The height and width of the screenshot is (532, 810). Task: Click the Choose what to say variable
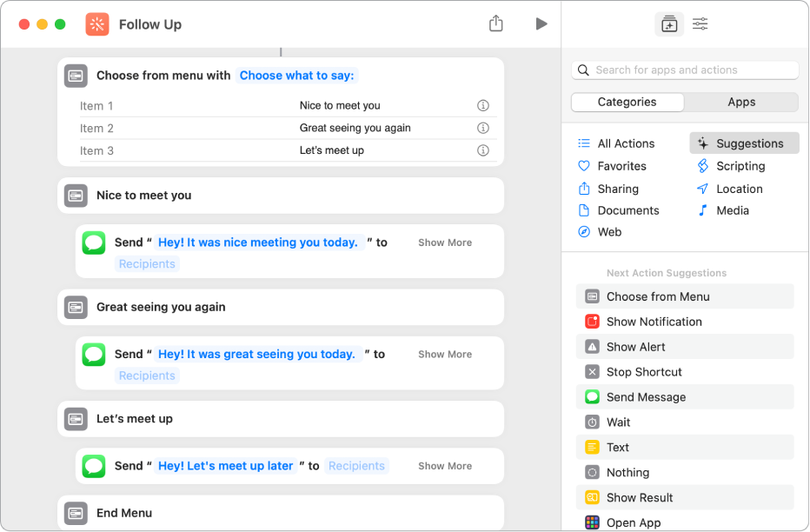[x=296, y=75]
